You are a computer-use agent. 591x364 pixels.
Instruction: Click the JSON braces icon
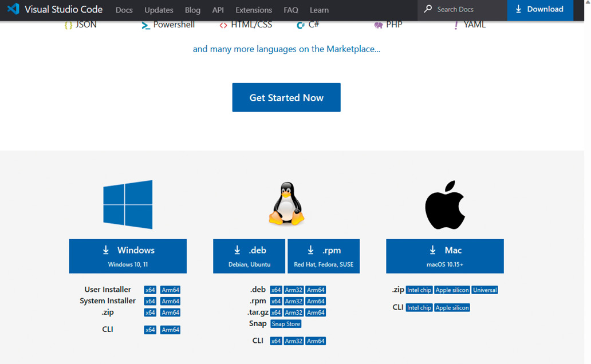tap(68, 25)
